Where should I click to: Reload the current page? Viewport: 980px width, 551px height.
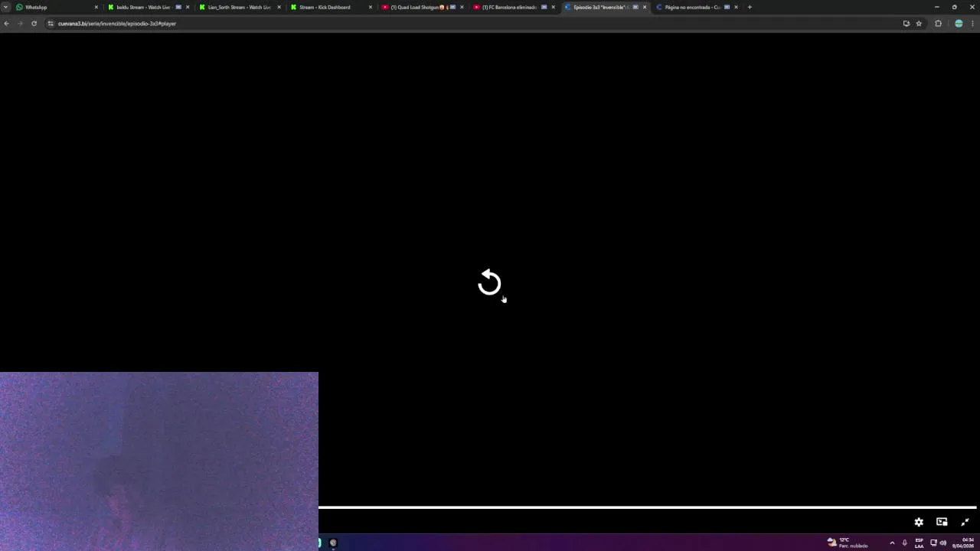point(34,24)
